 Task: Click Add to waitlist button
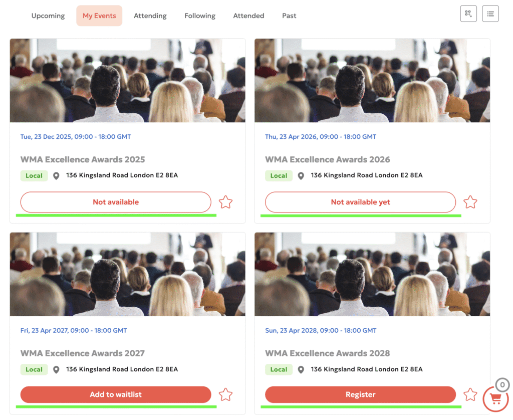point(116,394)
